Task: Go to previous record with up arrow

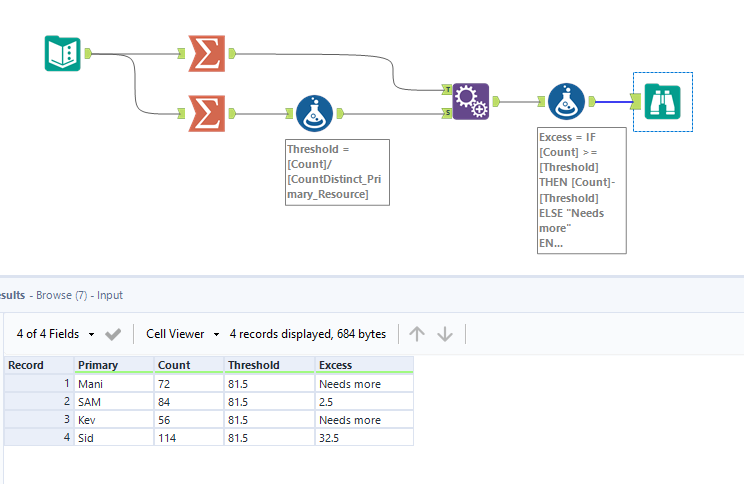Action: point(417,334)
